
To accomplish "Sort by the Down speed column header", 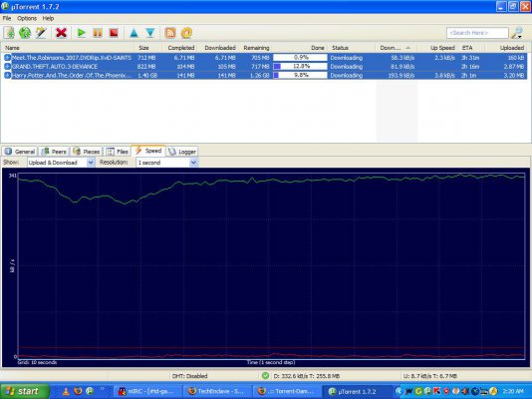I will [x=396, y=48].
